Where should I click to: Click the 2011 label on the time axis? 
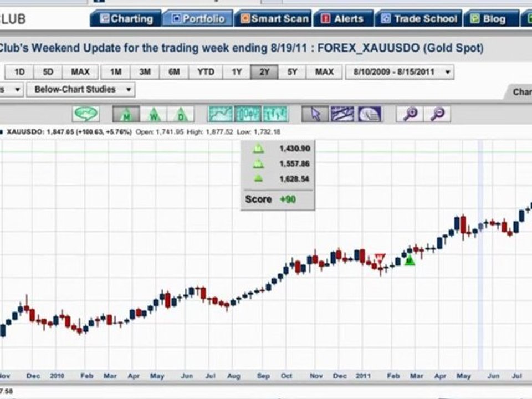362,376
